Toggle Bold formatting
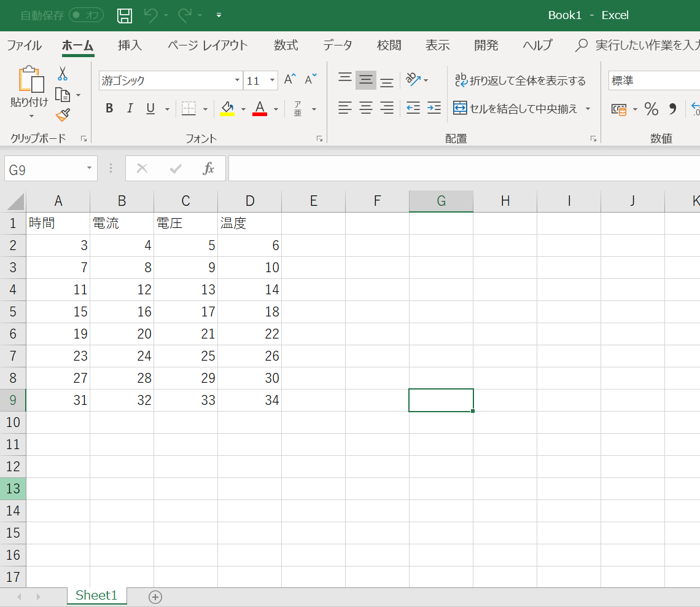700x607 pixels. (x=109, y=108)
